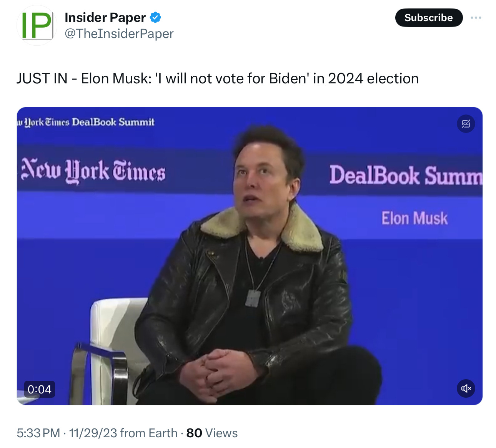The width and height of the screenshot is (496, 448).
Task: Click the Subscribe button
Action: [429, 18]
